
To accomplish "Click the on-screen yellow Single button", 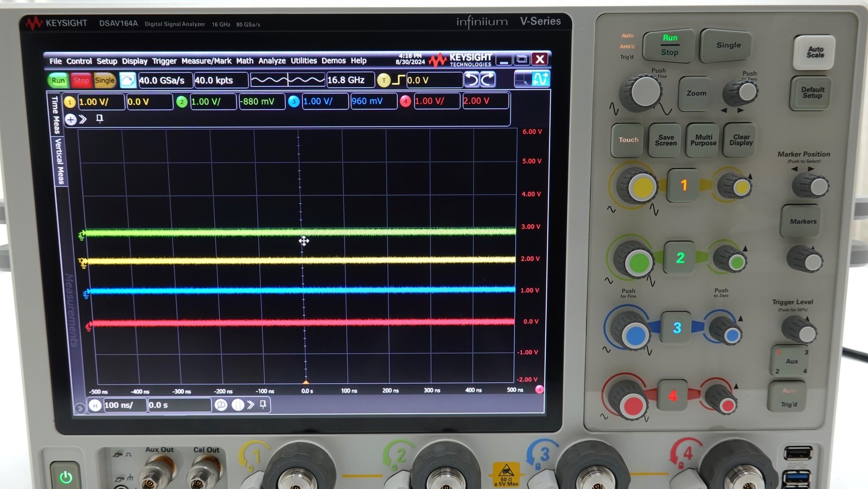I will (x=105, y=80).
